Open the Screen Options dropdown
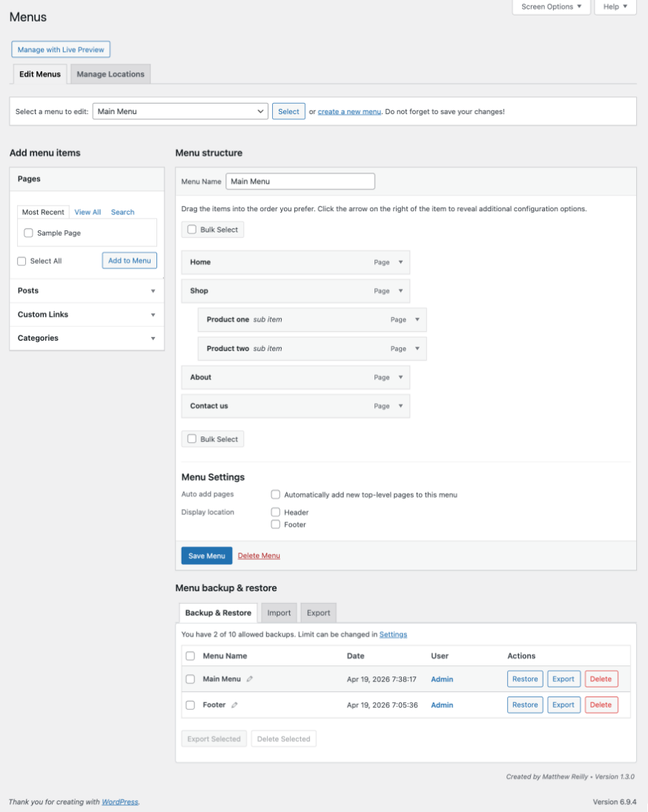This screenshot has width=648, height=812. pyautogui.click(x=551, y=7)
